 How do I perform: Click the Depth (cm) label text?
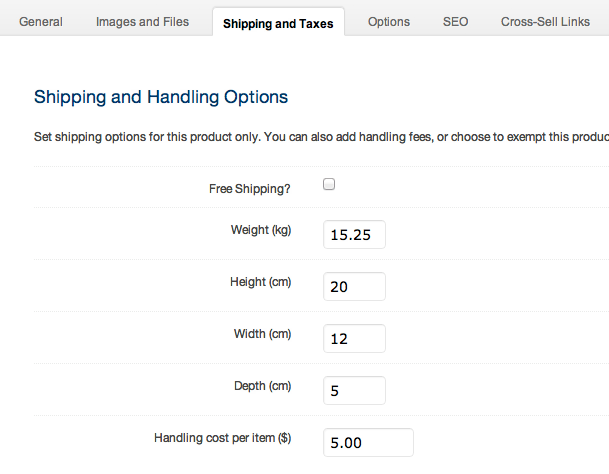(x=263, y=386)
